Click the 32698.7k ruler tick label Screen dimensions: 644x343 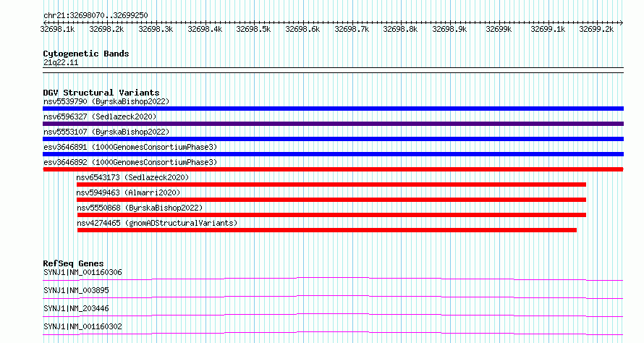click(352, 29)
